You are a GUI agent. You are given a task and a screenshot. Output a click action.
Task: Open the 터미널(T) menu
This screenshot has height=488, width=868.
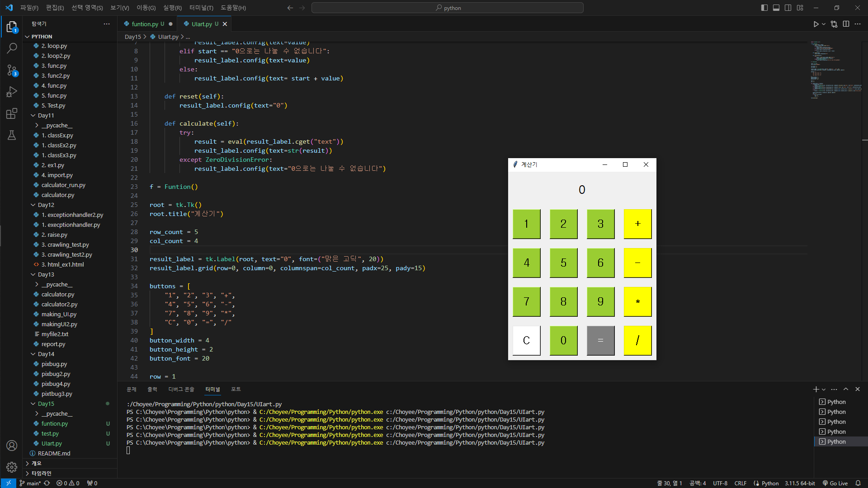pyautogui.click(x=201, y=8)
